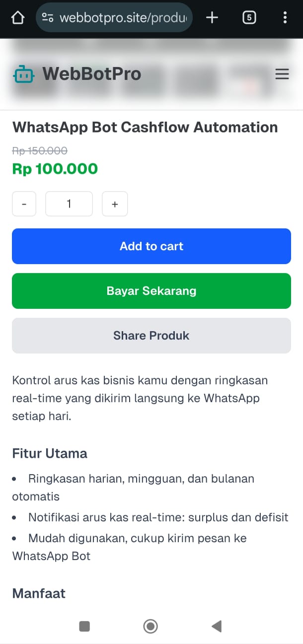
Task: Open the tab switcher showing 5 tabs
Action: coord(249,18)
